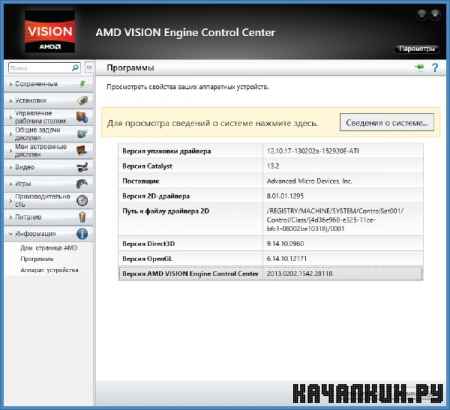The image size is (450, 410).
Task: Click the green pin icon beside Сохраненные
Action: click(x=82, y=84)
